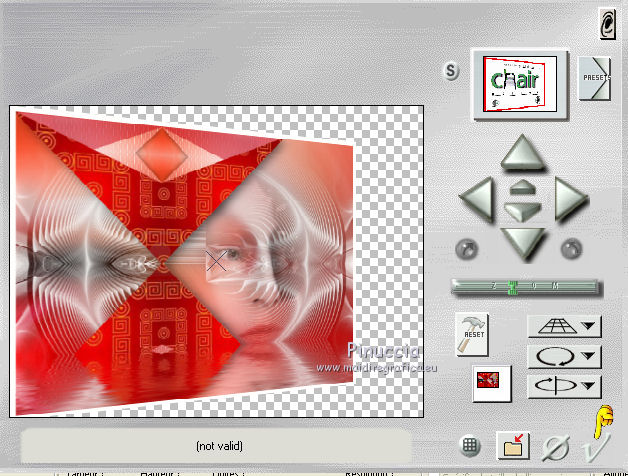Click the round S button
Viewport: 628px width, 476px height.
[451, 71]
